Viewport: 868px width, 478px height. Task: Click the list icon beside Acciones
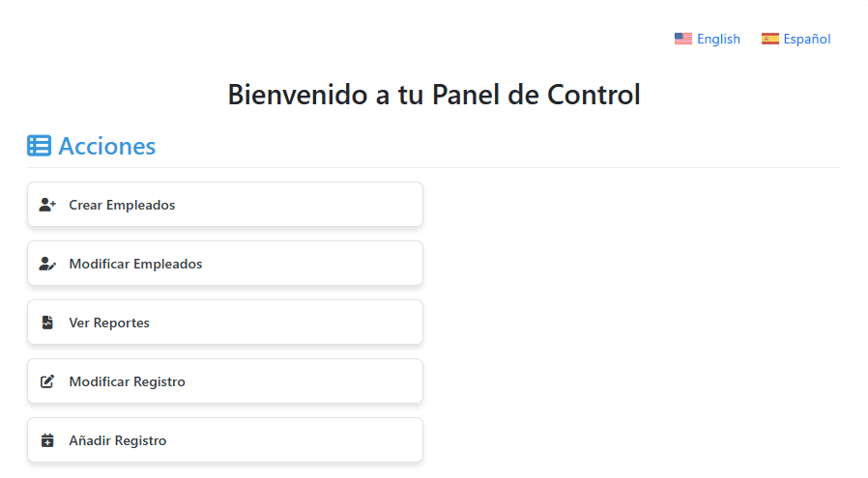click(39, 146)
